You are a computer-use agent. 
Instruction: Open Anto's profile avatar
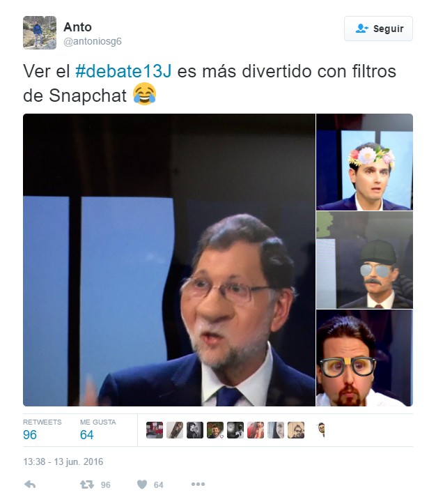pos(40,33)
